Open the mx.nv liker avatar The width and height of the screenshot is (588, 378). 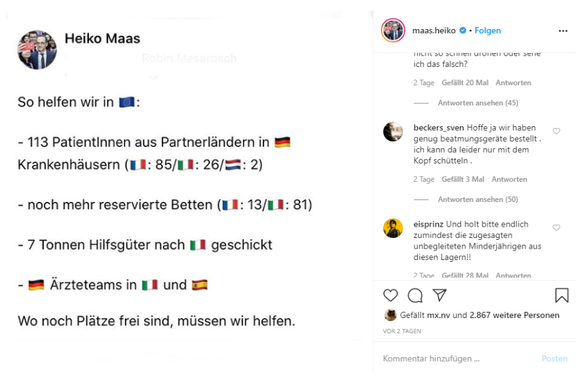pos(390,316)
